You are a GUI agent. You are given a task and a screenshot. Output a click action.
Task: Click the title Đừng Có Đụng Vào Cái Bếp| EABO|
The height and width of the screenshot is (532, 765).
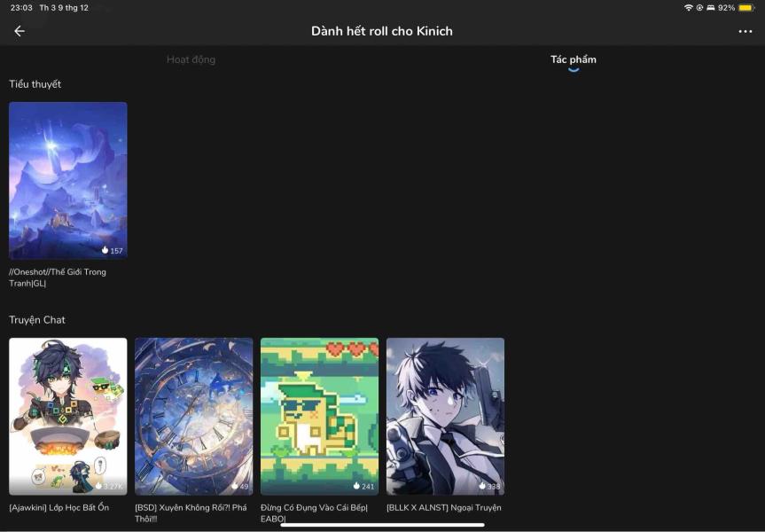314,513
